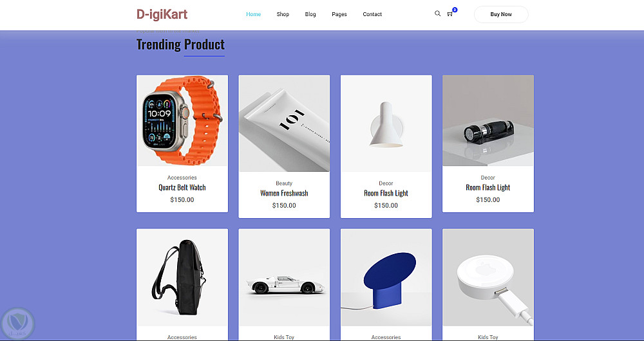Open the shopping cart icon

pyautogui.click(x=450, y=14)
